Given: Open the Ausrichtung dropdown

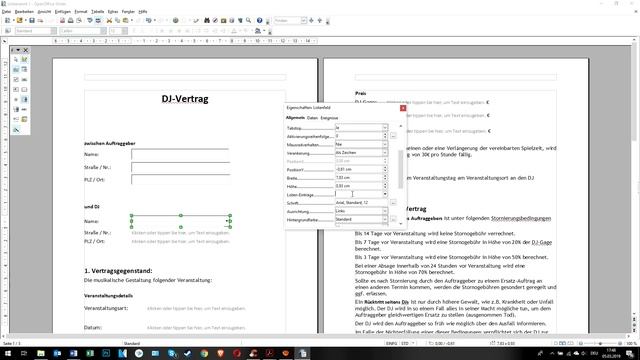Looking at the screenshot, I should pos(384,211).
